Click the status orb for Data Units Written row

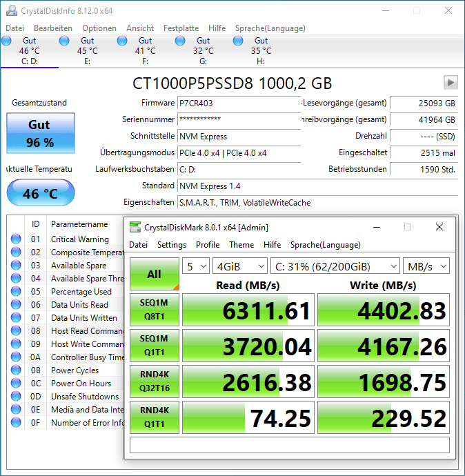point(16,317)
